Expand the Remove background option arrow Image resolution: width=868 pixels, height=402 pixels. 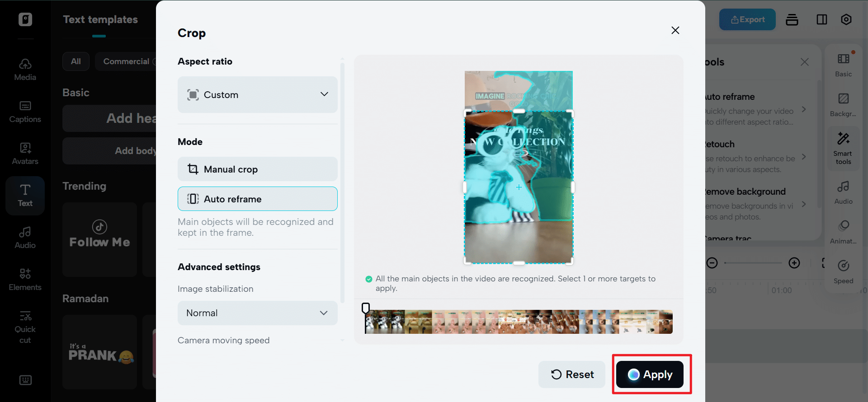click(x=804, y=204)
